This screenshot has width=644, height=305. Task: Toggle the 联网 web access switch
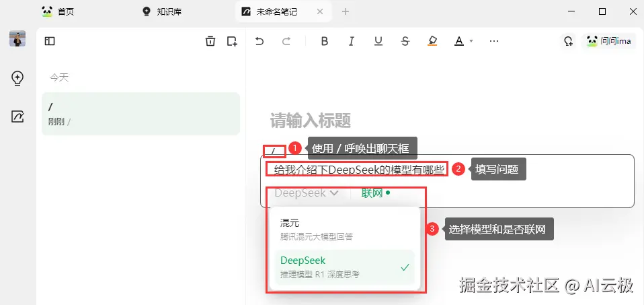pos(375,193)
